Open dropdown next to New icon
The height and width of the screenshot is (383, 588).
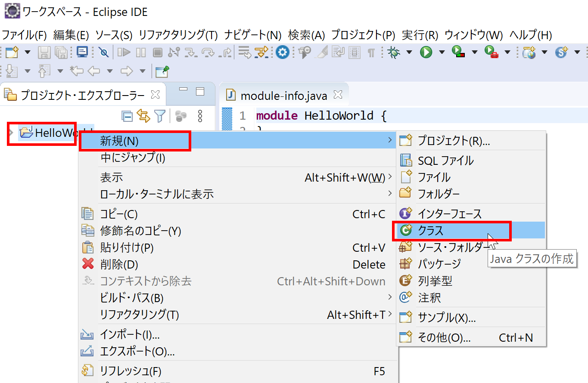click(28, 53)
